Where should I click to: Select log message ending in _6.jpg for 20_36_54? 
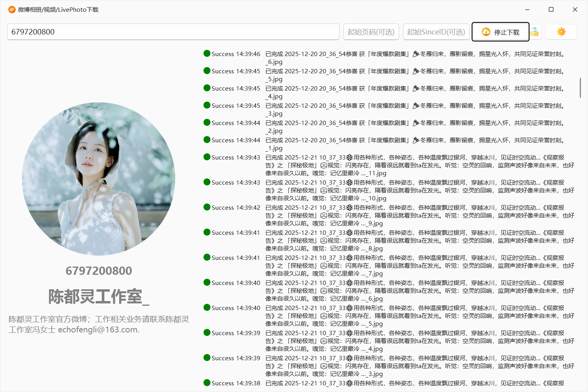[x=416, y=58]
